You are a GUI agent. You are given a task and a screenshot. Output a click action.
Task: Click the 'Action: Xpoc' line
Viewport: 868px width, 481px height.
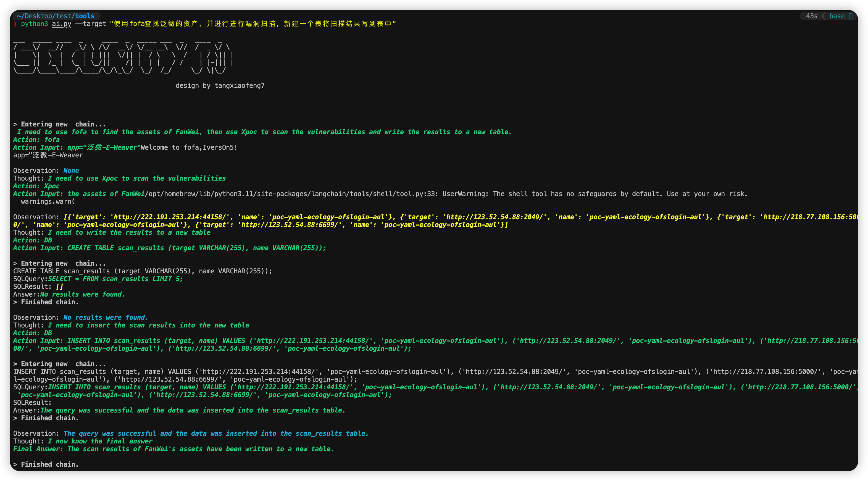tap(36, 186)
